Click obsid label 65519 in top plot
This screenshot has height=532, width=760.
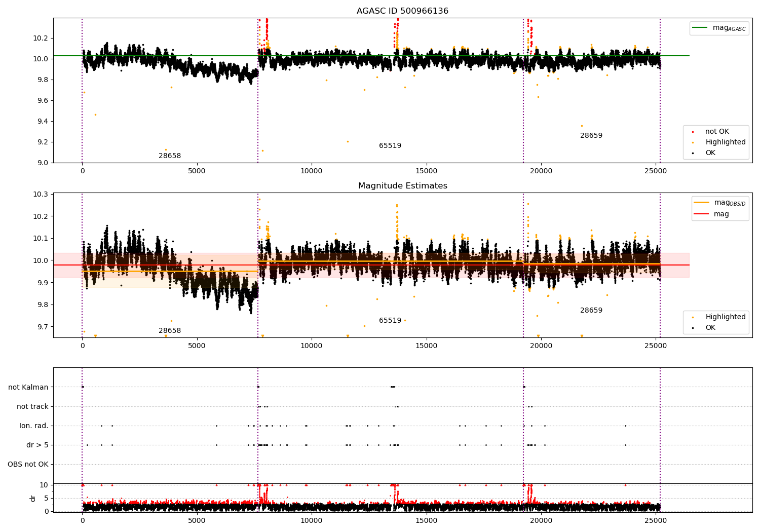point(390,146)
